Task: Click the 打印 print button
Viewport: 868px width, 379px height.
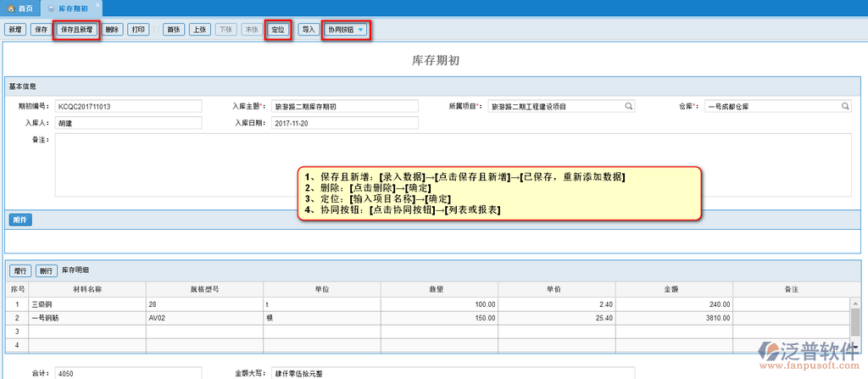Action: (x=139, y=30)
